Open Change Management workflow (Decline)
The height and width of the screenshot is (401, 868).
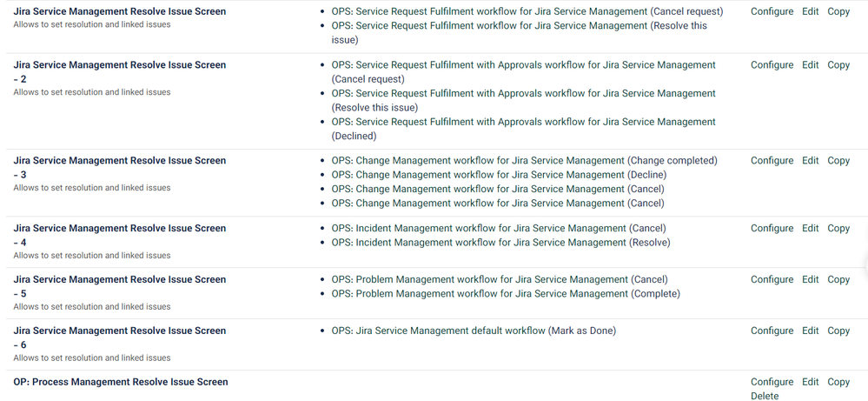(x=499, y=175)
